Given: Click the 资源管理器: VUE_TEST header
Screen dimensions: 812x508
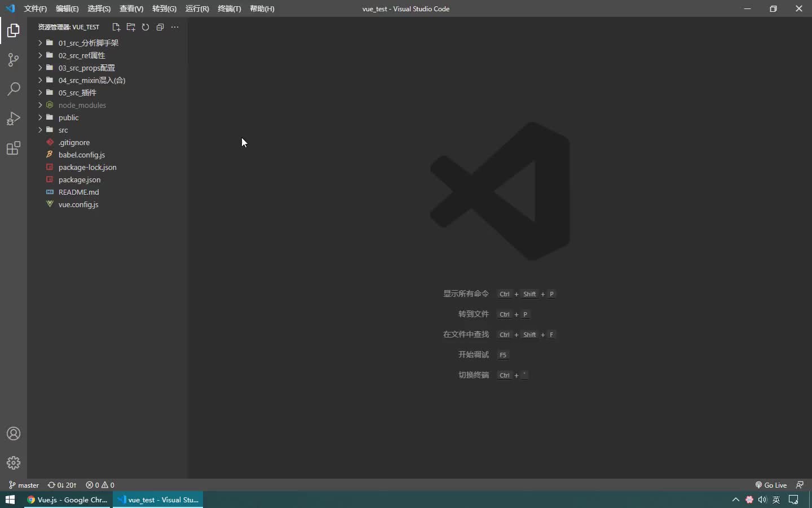Looking at the screenshot, I should coord(68,27).
